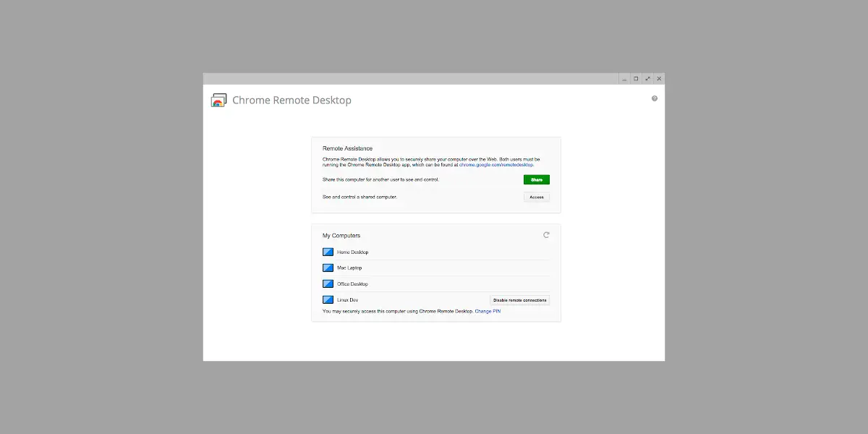The image size is (868, 434).
Task: Click the My Computers heading
Action: click(x=341, y=236)
